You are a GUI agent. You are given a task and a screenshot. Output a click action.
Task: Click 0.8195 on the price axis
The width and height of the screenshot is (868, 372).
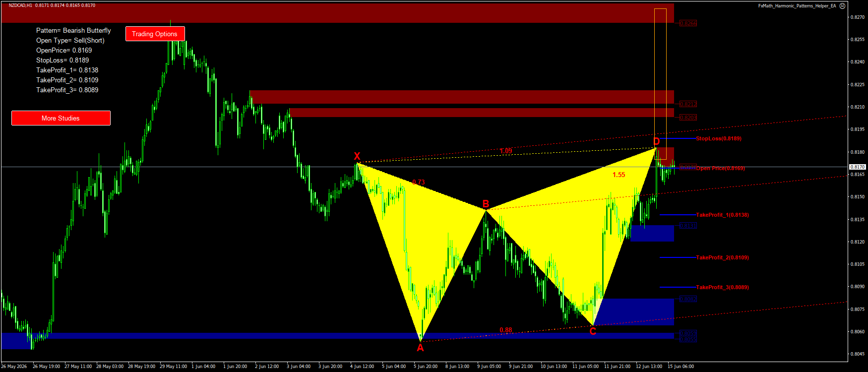tap(858, 129)
